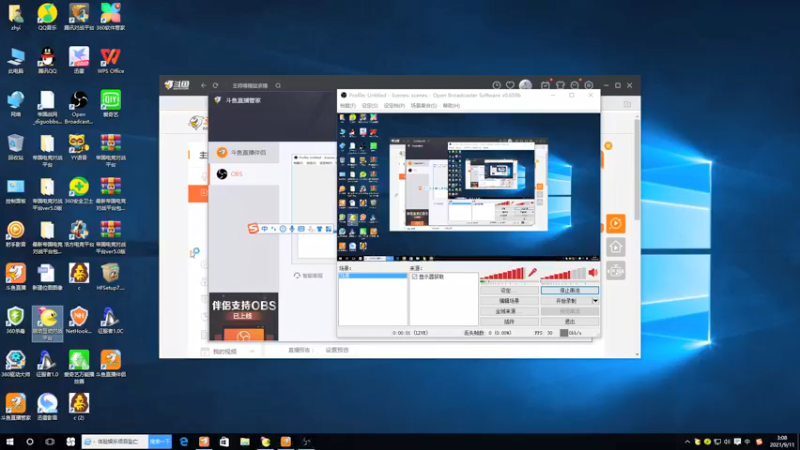Image resolution: width=800 pixels, height=450 pixels.
Task: Click the Cortana circle on the taskbar
Action: (30, 442)
